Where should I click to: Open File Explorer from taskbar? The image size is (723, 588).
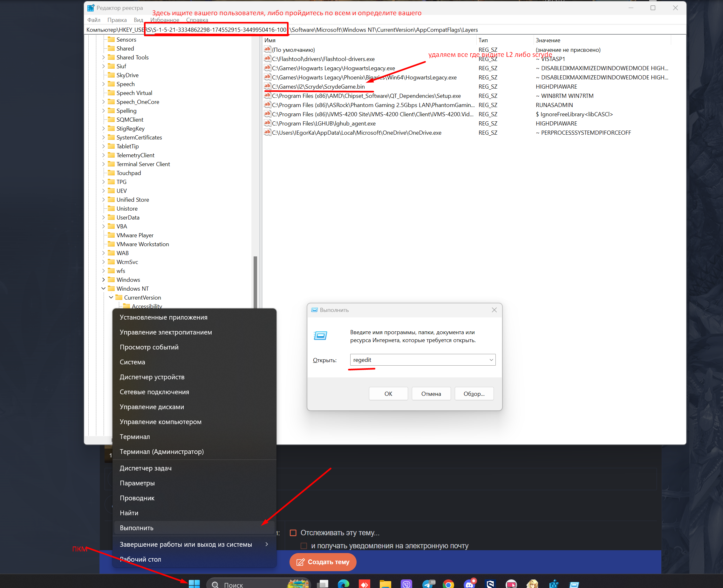[385, 584]
